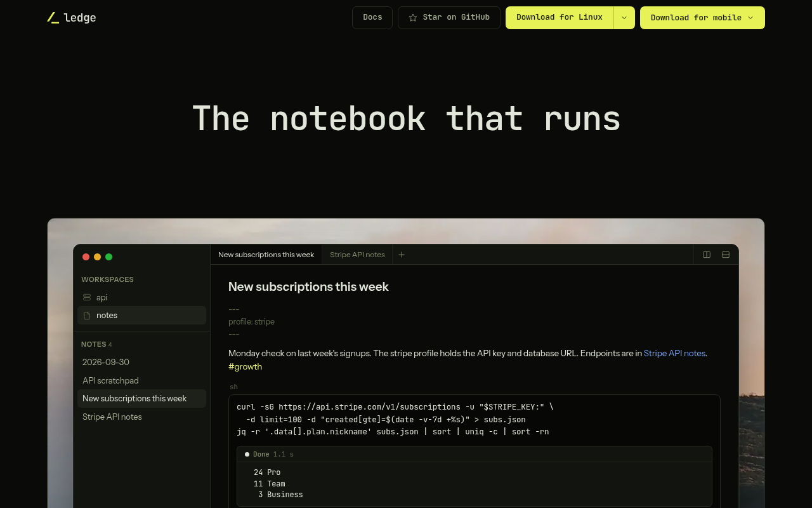Click the '11 Team' output line
The image size is (812, 508).
pyautogui.click(x=270, y=484)
